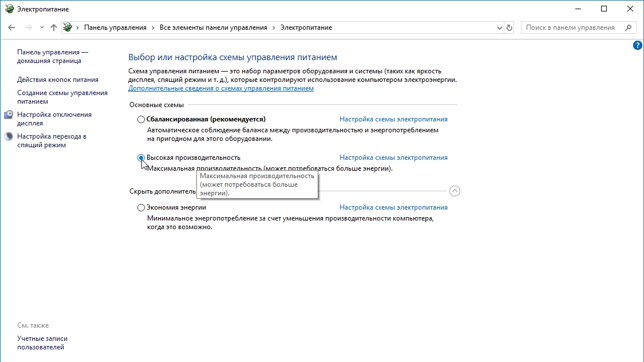
Task: Open Настройка перехода в спящий режим
Action: click(52, 140)
